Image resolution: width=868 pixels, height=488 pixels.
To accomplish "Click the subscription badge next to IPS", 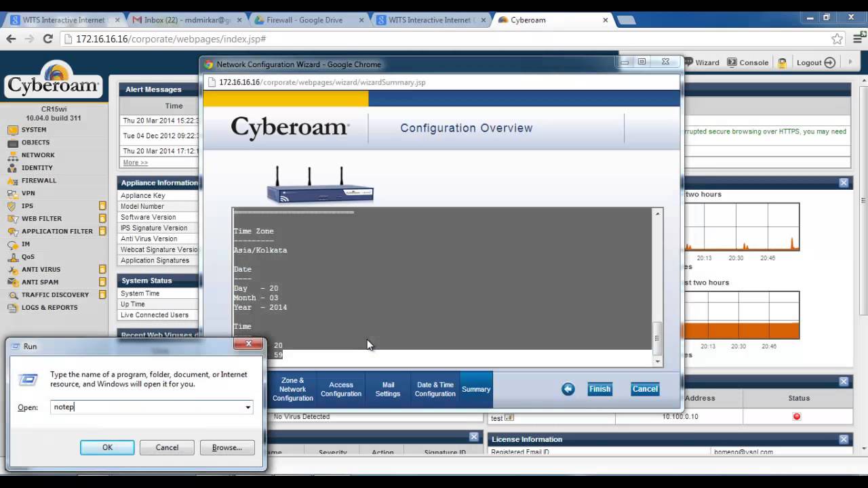I will [x=102, y=205].
